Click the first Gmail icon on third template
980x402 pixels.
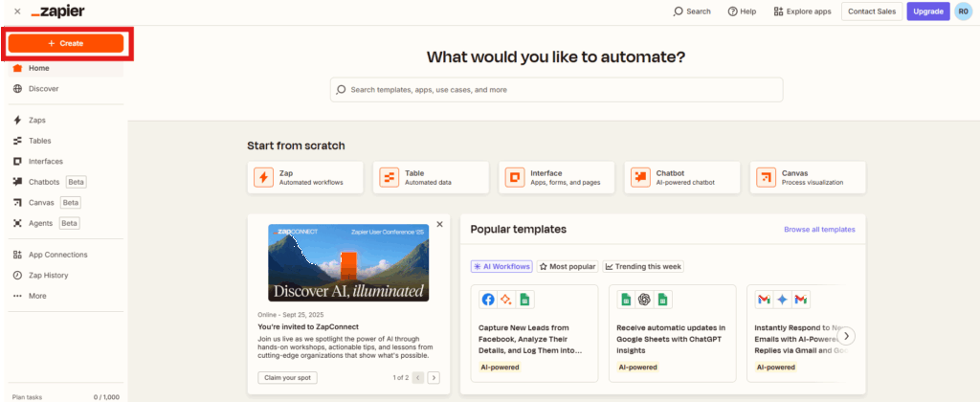tap(763, 300)
